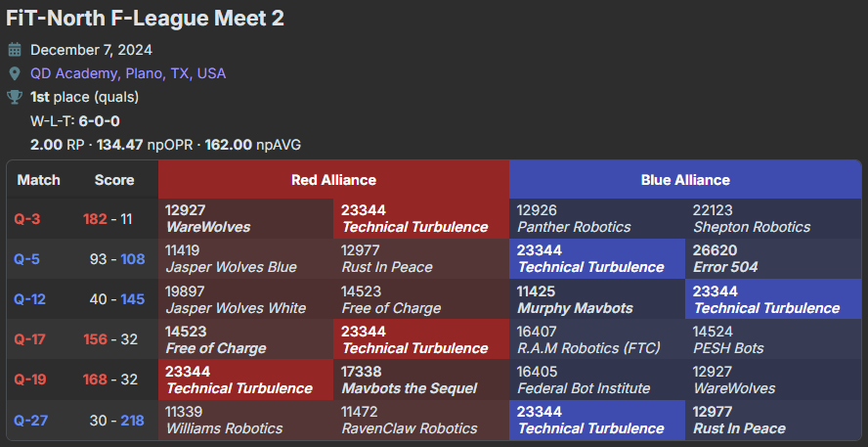
Task: Click the Blue Alliance column header
Action: point(685,180)
